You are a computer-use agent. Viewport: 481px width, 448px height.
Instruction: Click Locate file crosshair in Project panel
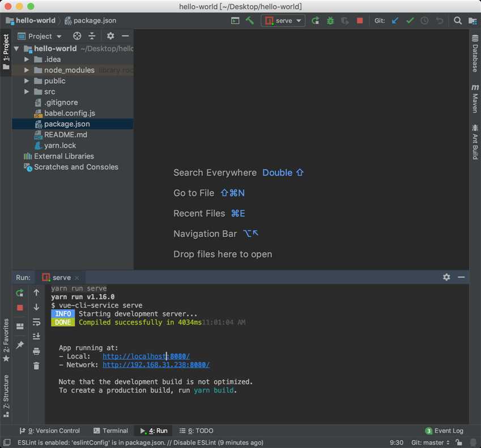(77, 36)
